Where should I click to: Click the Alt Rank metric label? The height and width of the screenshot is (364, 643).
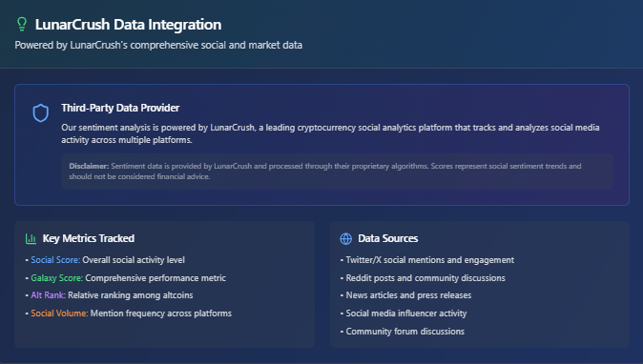point(48,295)
